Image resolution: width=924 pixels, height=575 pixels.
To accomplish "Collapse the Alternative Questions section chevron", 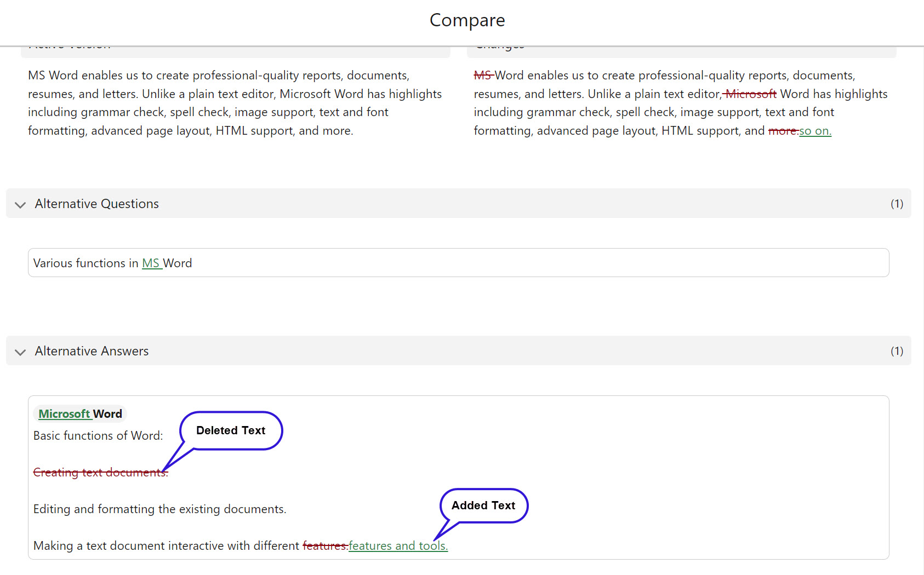I will 20,205.
